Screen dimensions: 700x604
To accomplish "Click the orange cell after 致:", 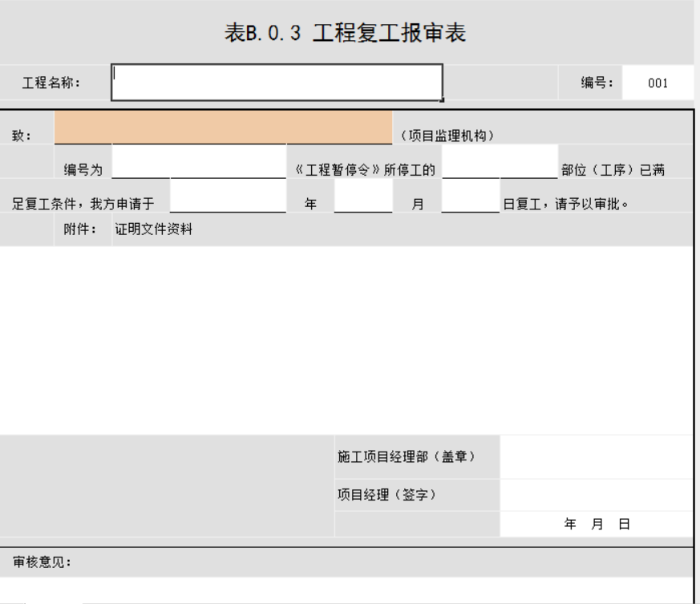I will pyautogui.click(x=223, y=128).
